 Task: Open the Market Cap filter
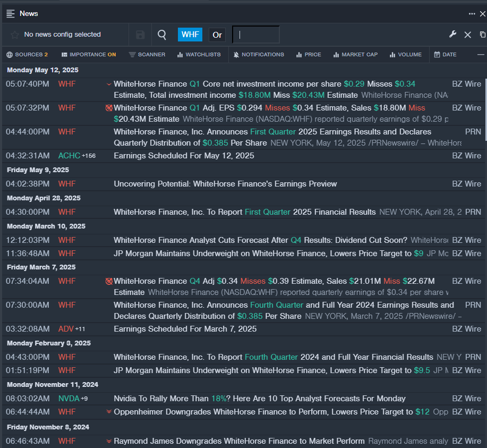point(356,55)
